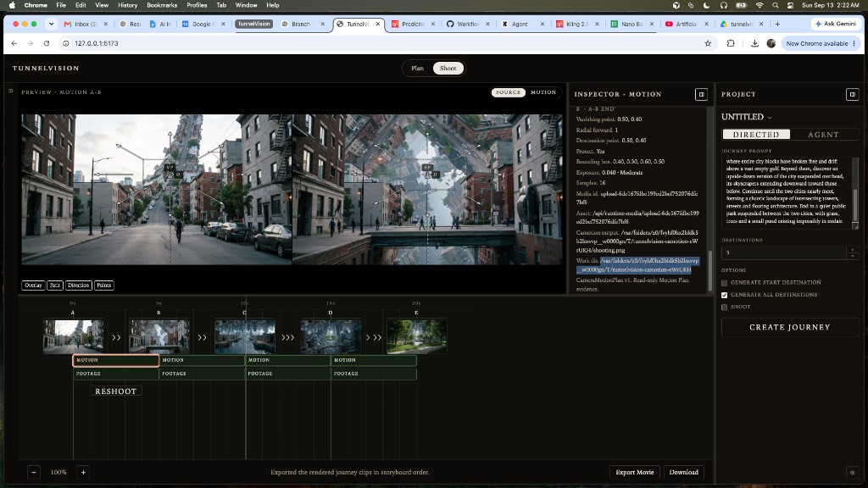This screenshot has width=868, height=488.
Task: View site information icon in address bar
Action: [x=66, y=43]
